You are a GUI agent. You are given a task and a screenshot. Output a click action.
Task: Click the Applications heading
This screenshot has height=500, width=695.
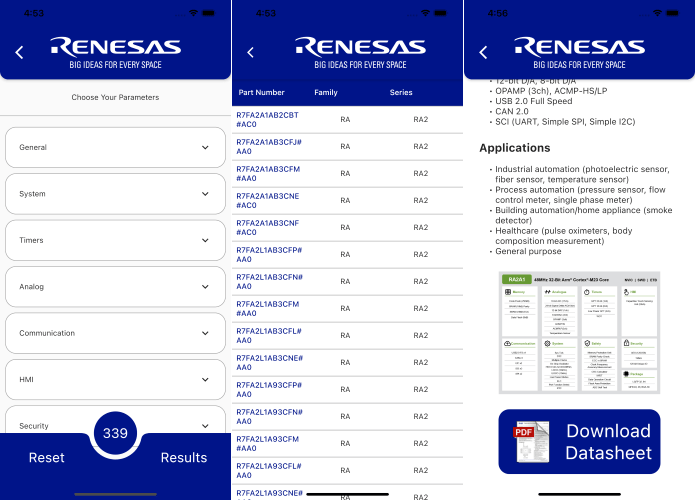click(x=515, y=148)
